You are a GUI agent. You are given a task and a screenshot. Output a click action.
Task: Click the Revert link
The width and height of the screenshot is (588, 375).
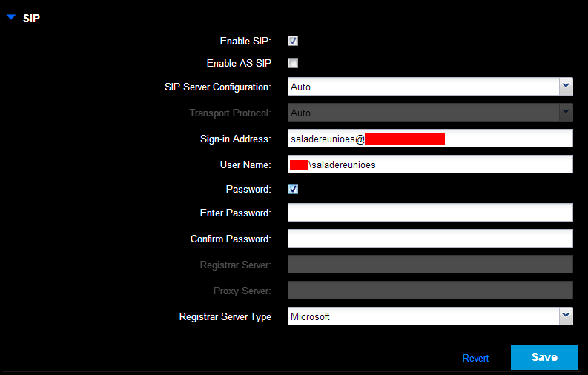click(475, 358)
